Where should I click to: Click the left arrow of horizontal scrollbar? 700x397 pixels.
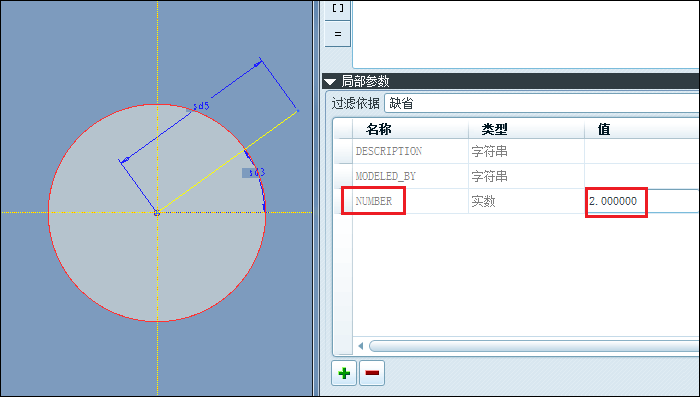click(x=361, y=346)
